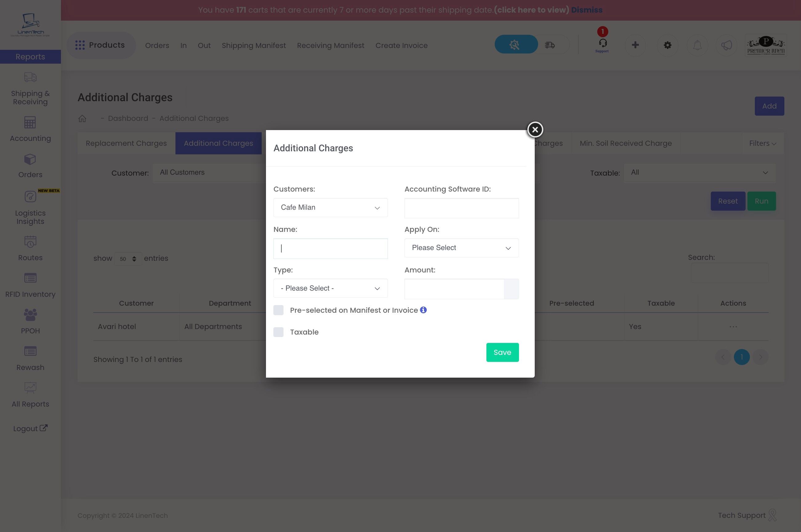The image size is (801, 532).
Task: Click the green Save button
Action: click(502, 352)
